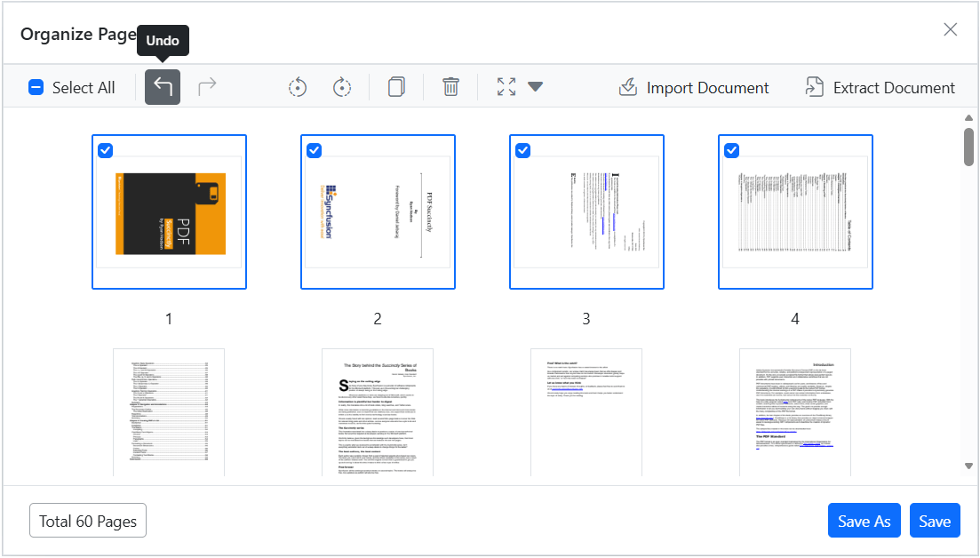
Task: Click the scrollbar down arrow
Action: point(968,466)
